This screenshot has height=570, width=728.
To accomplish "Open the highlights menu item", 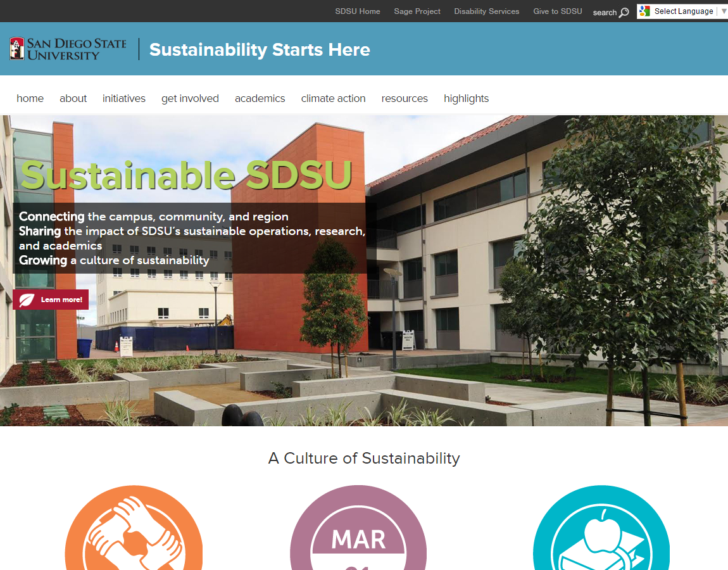I will 466,99.
